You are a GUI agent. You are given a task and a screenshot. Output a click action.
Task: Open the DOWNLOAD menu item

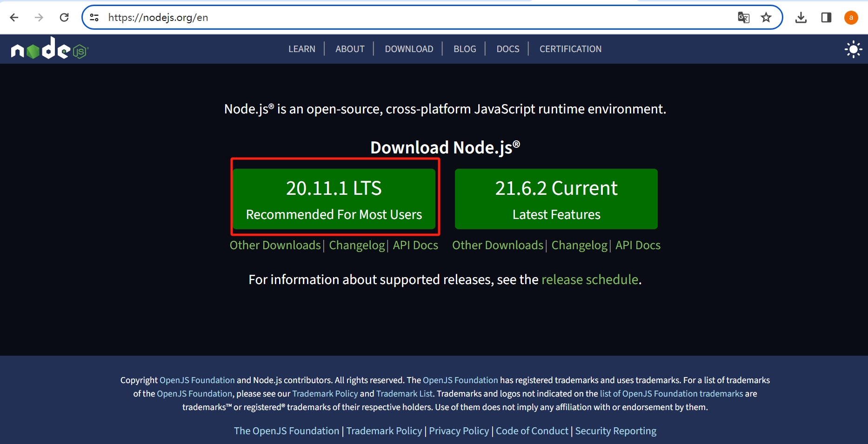[409, 49]
